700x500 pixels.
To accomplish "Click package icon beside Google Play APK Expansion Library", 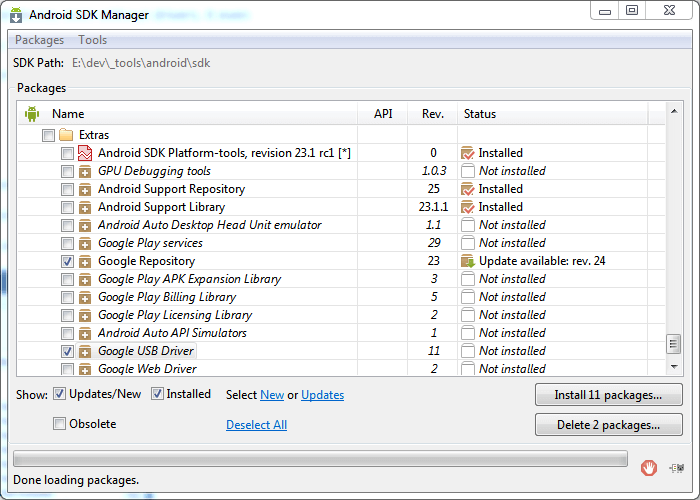I will click(x=85, y=279).
